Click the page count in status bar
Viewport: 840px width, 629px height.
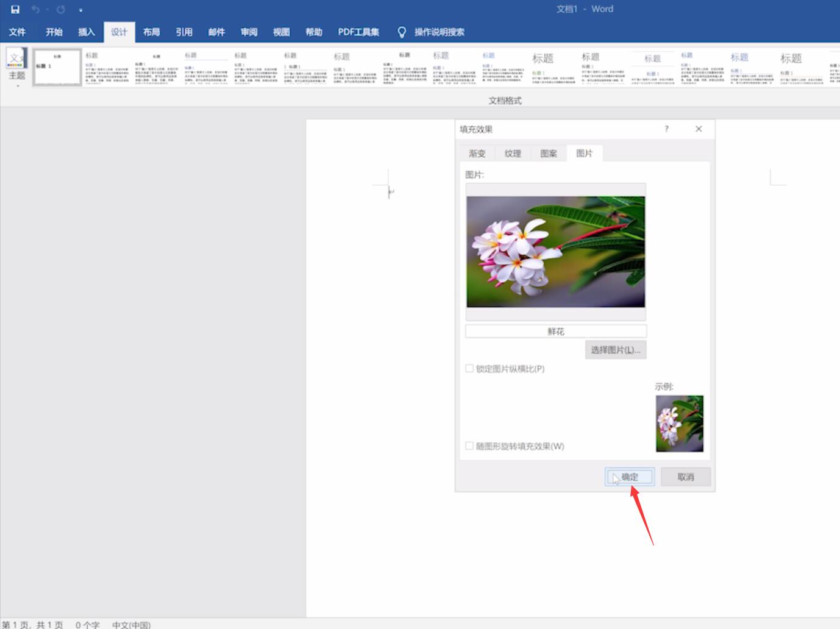click(33, 624)
